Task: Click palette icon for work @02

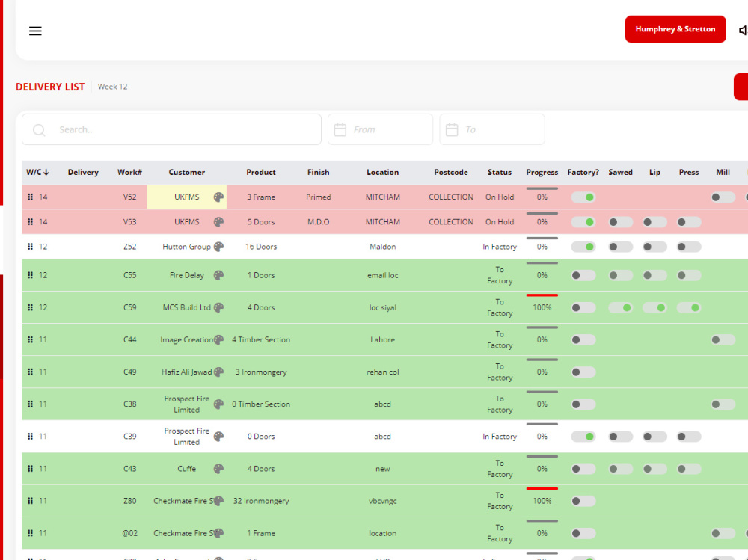Action: [x=218, y=533]
